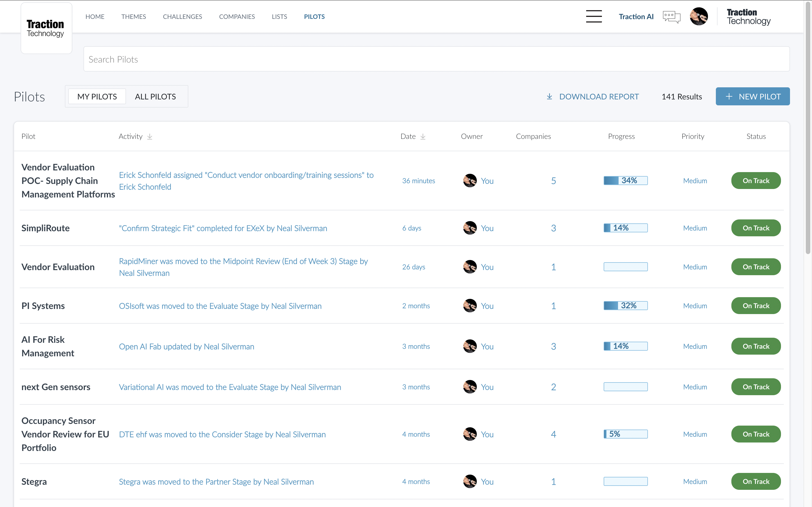Open the Traction AI link
The width and height of the screenshot is (812, 507).
(636, 16)
